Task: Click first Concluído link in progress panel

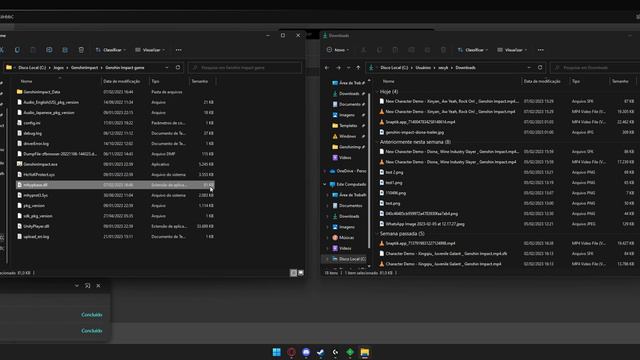Action: pyautogui.click(x=92, y=315)
